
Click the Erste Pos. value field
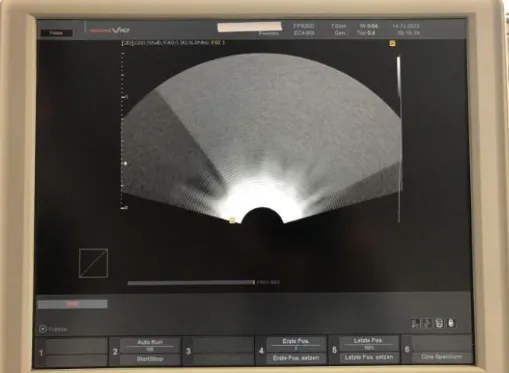(296, 345)
